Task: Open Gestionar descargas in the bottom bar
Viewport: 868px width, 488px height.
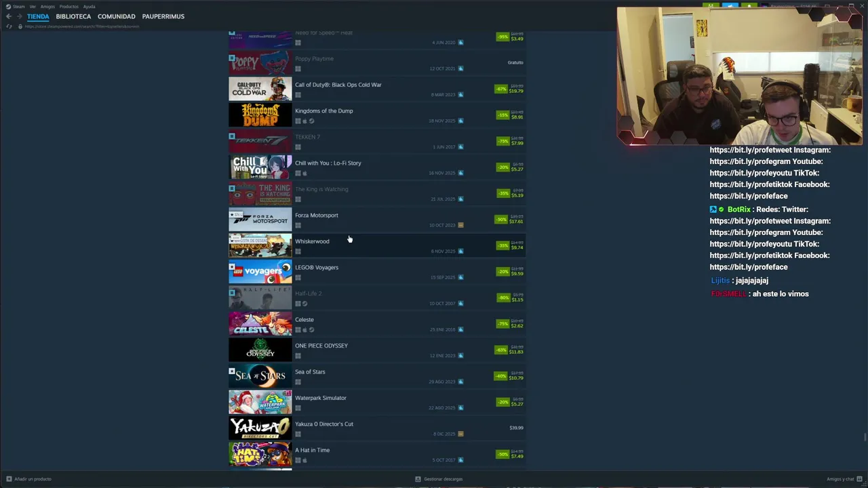Action: point(439,479)
